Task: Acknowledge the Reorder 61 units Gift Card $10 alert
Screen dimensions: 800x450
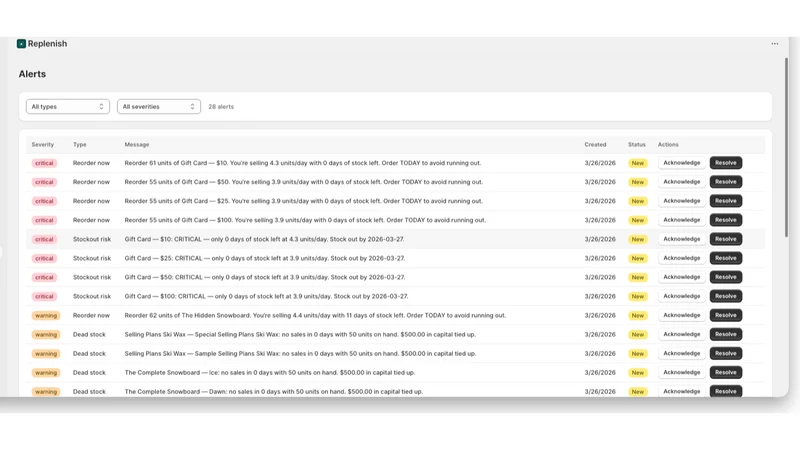Action: (x=682, y=163)
